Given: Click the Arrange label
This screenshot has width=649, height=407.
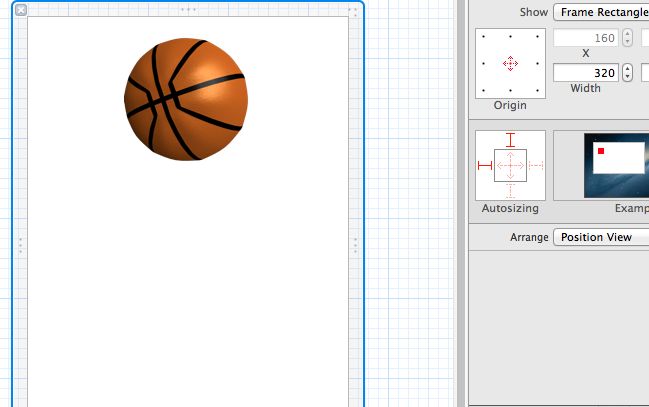Looking at the screenshot, I should pos(529,238).
